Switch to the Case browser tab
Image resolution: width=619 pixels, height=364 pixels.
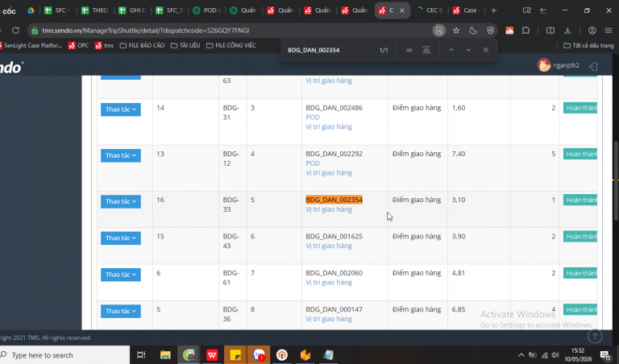click(x=466, y=10)
